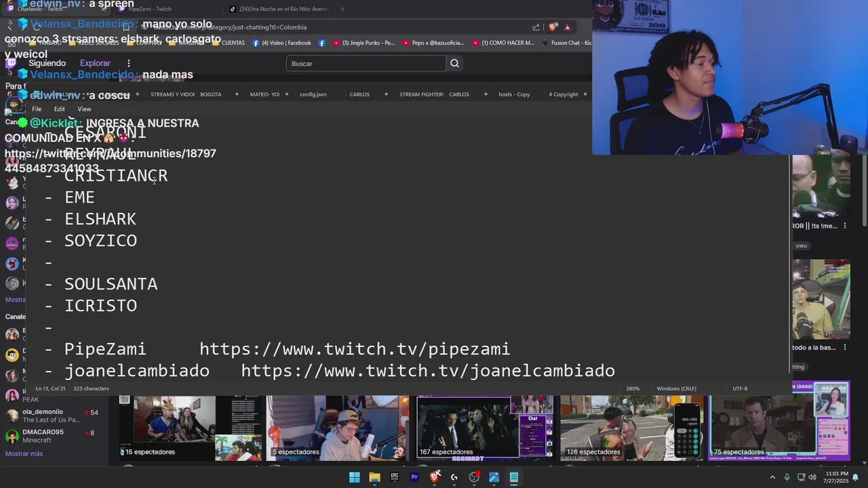Switch to config.json Notepad tab
Image resolution: width=868 pixels, height=488 pixels.
coord(313,94)
